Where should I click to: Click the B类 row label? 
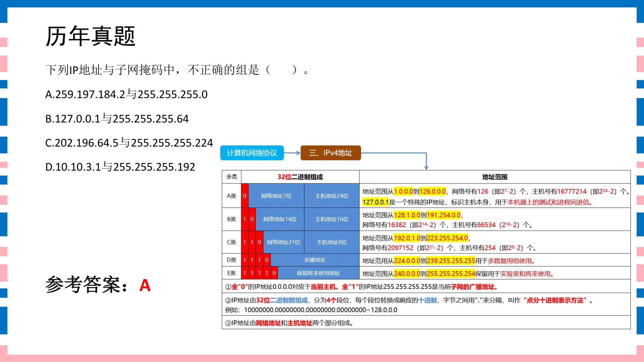pos(231,219)
